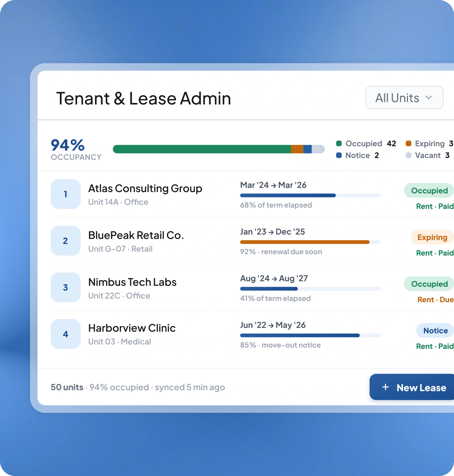Viewport: 454px width, 476px height.
Task: Click BluePeak Retail orange progress bar
Action: click(310, 242)
